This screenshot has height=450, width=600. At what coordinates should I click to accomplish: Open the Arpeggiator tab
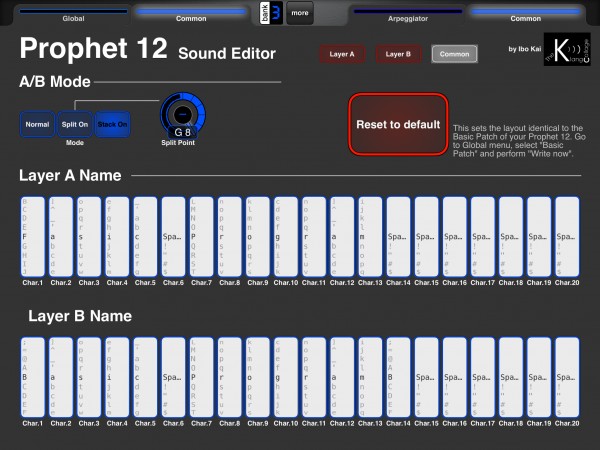click(408, 15)
